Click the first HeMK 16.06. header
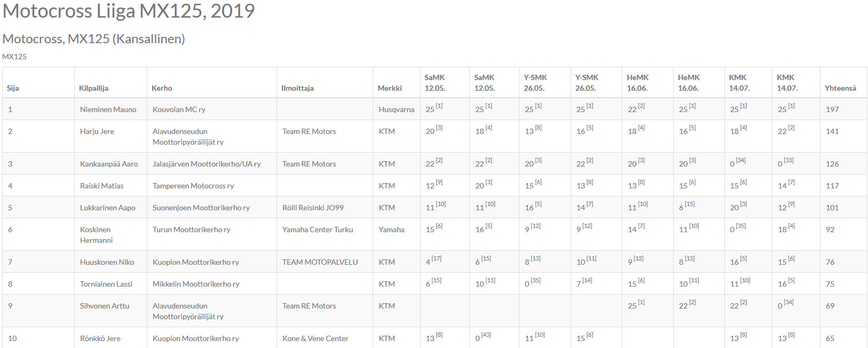This screenshot has width=868, height=348. [x=638, y=83]
